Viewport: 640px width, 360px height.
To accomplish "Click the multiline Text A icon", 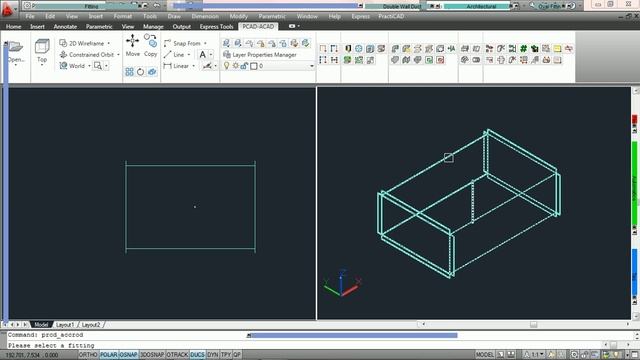I will coord(202,54).
